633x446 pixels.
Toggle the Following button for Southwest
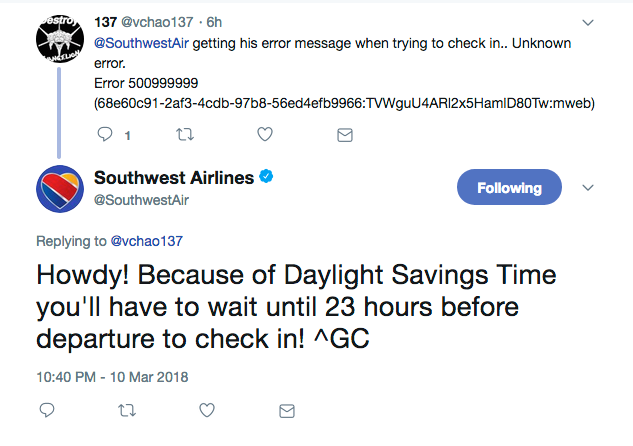click(x=509, y=187)
